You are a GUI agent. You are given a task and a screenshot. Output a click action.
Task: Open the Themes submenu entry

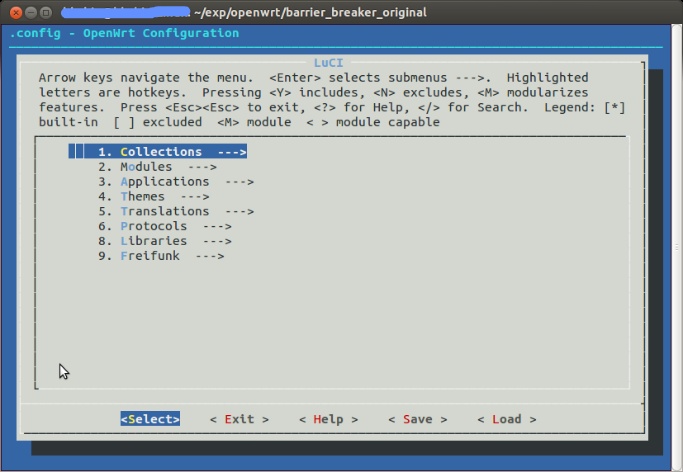point(154,196)
